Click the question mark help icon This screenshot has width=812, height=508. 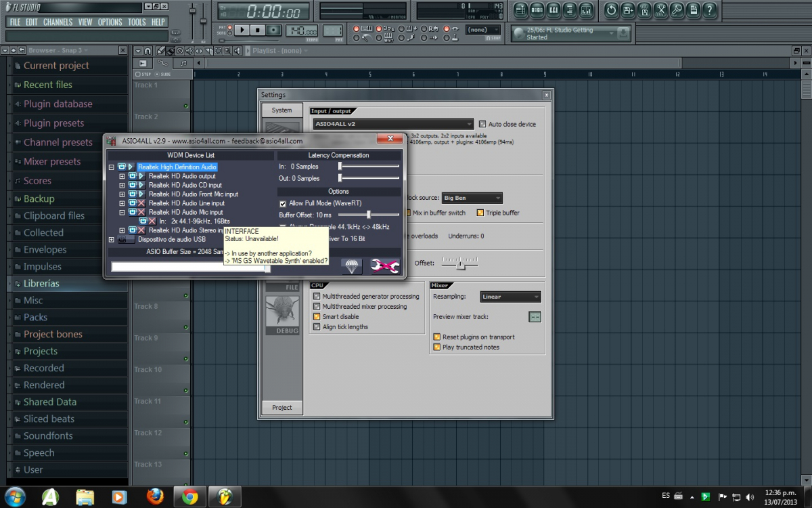[708, 10]
